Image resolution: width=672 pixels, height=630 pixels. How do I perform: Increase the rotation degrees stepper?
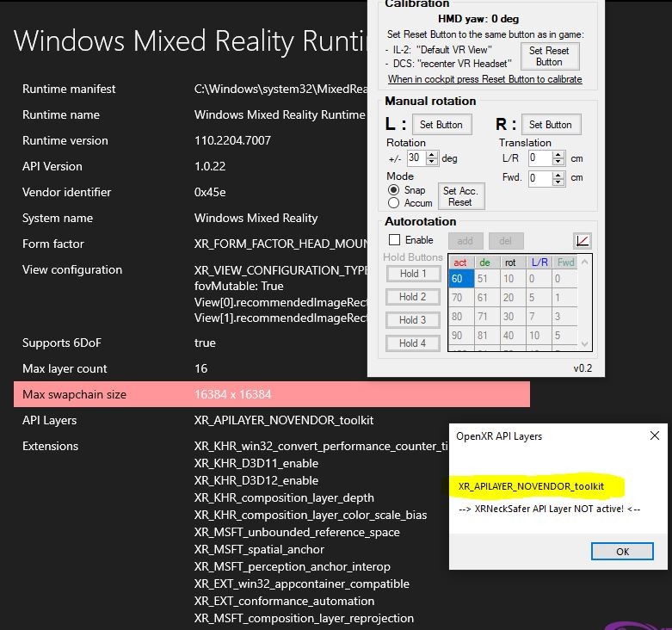click(432, 154)
